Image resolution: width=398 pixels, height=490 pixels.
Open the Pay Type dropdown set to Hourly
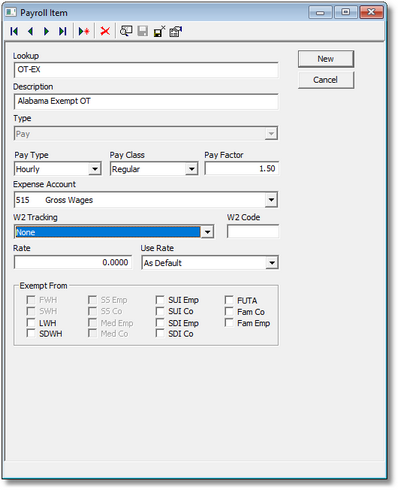click(95, 169)
